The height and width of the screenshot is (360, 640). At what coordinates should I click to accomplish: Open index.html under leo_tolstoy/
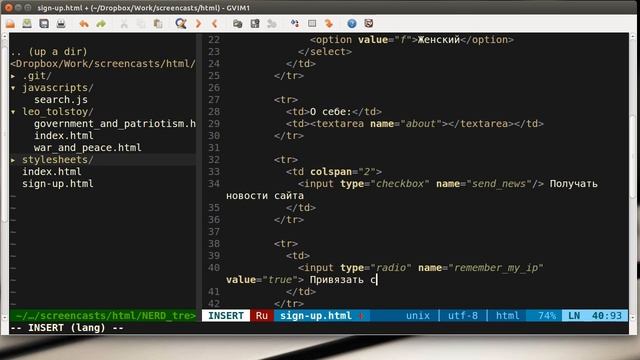pos(64,136)
